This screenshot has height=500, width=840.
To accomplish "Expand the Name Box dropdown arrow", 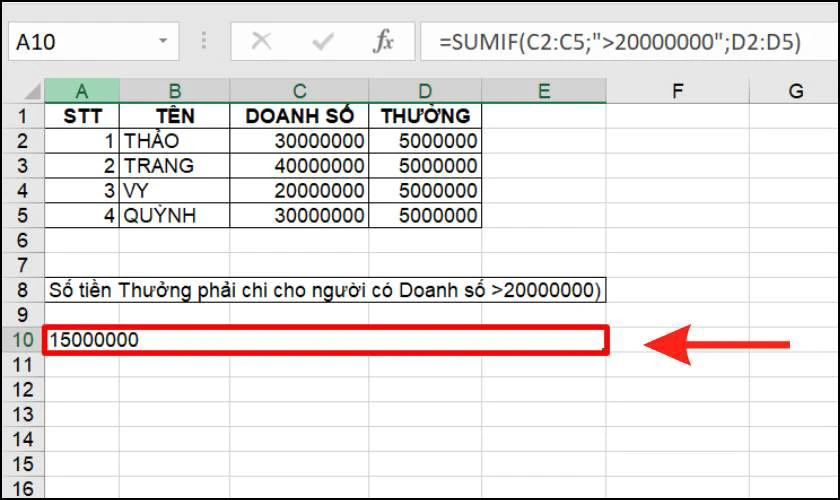I will coord(163,41).
